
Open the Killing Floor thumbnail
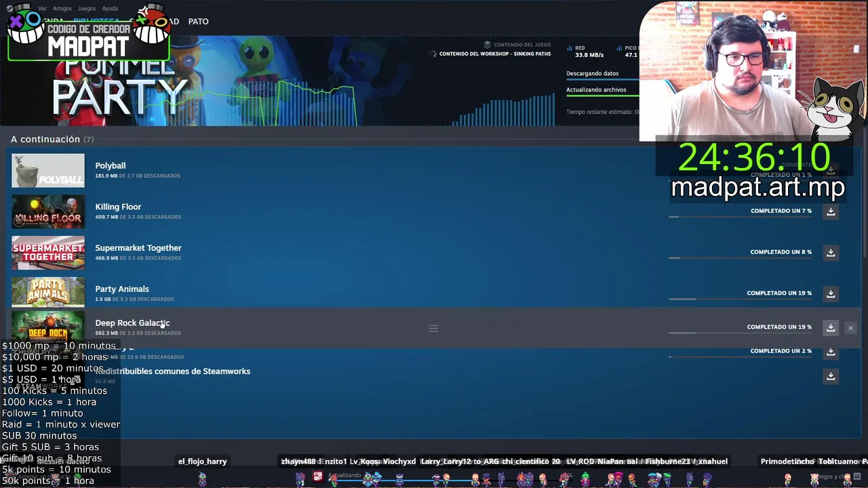pos(48,212)
